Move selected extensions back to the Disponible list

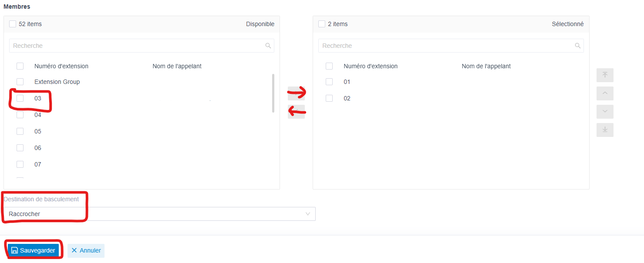[x=296, y=112]
